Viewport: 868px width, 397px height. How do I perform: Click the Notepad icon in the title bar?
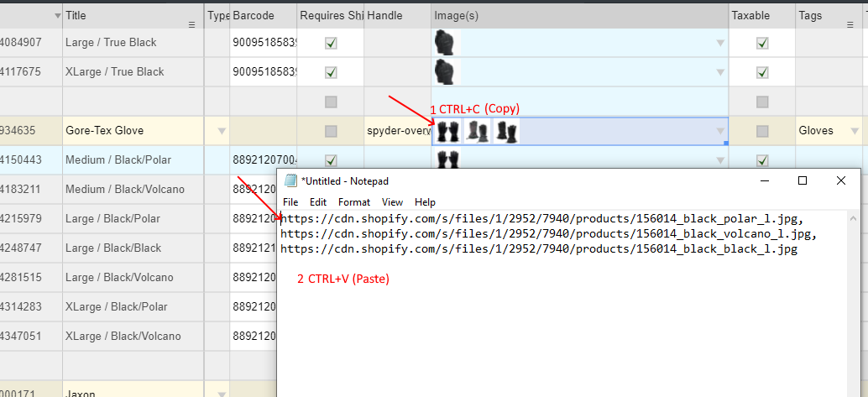click(x=291, y=180)
